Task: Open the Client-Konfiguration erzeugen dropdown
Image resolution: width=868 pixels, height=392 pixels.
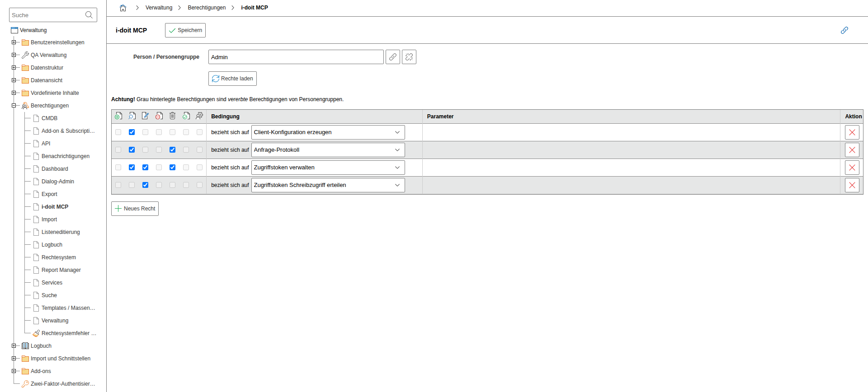Action: coord(328,132)
